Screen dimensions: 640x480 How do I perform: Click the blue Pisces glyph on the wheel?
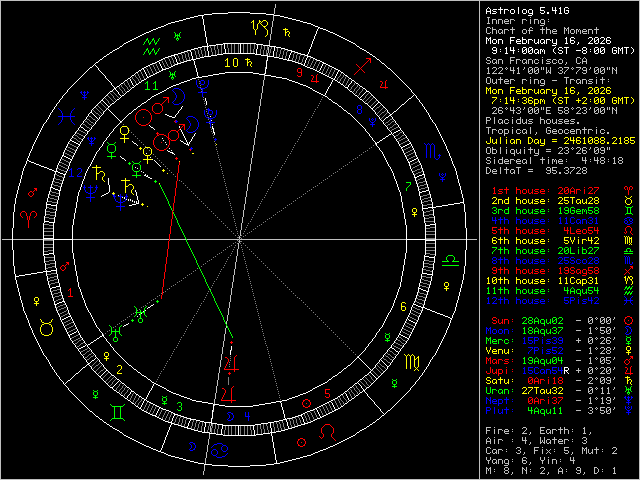tap(66, 117)
